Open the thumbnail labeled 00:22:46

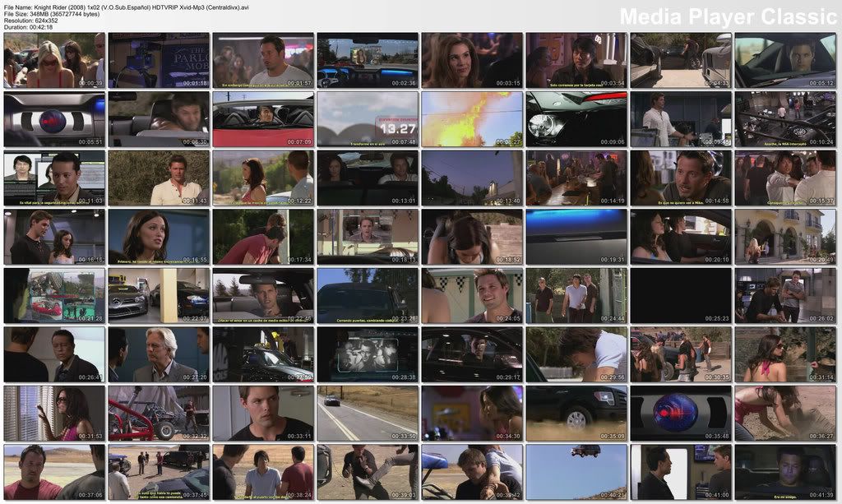263,296
